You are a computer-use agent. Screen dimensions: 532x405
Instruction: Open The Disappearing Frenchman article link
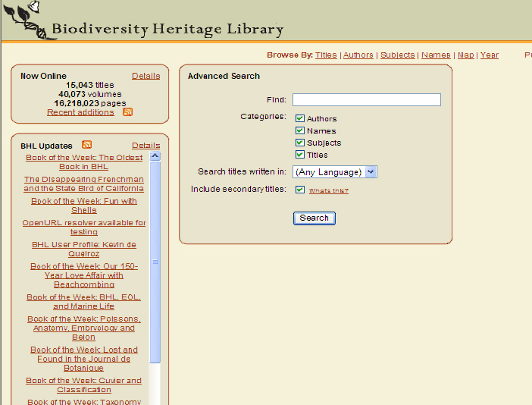click(x=84, y=184)
